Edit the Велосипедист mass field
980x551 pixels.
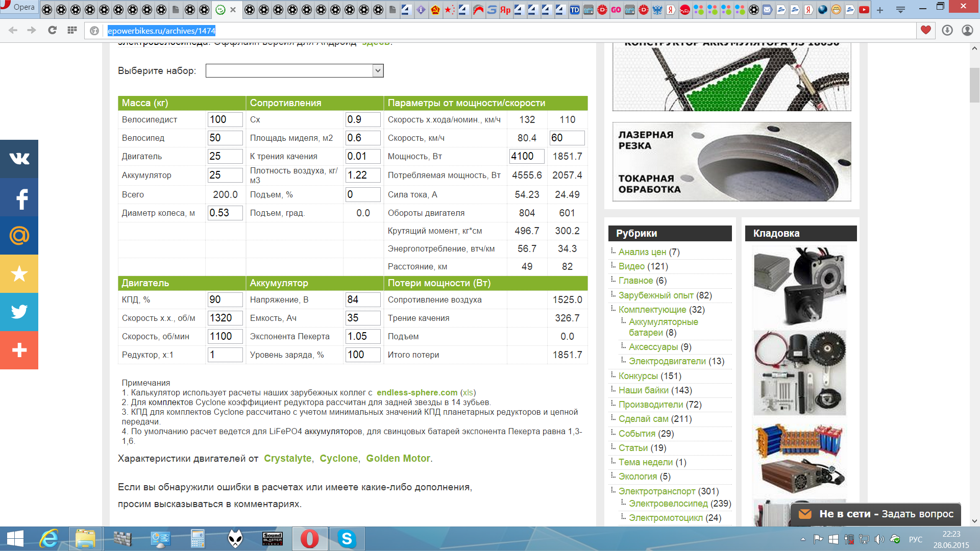click(x=225, y=119)
